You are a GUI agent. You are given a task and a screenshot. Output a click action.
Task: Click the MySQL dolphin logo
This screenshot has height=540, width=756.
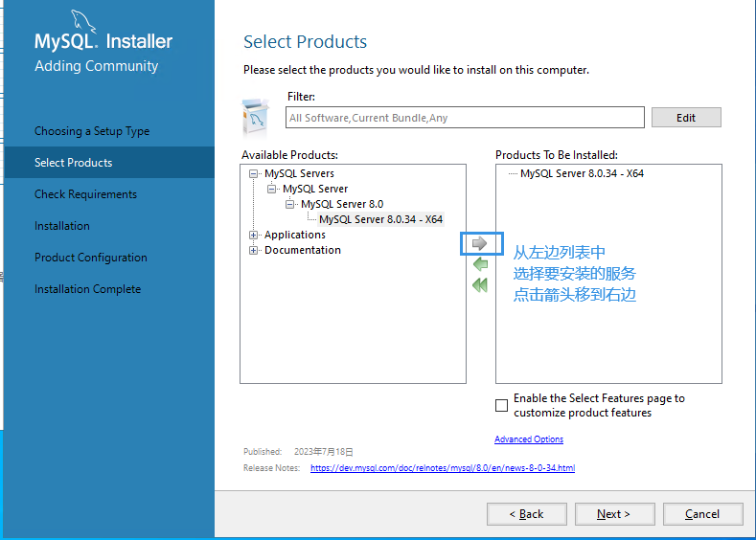83,21
